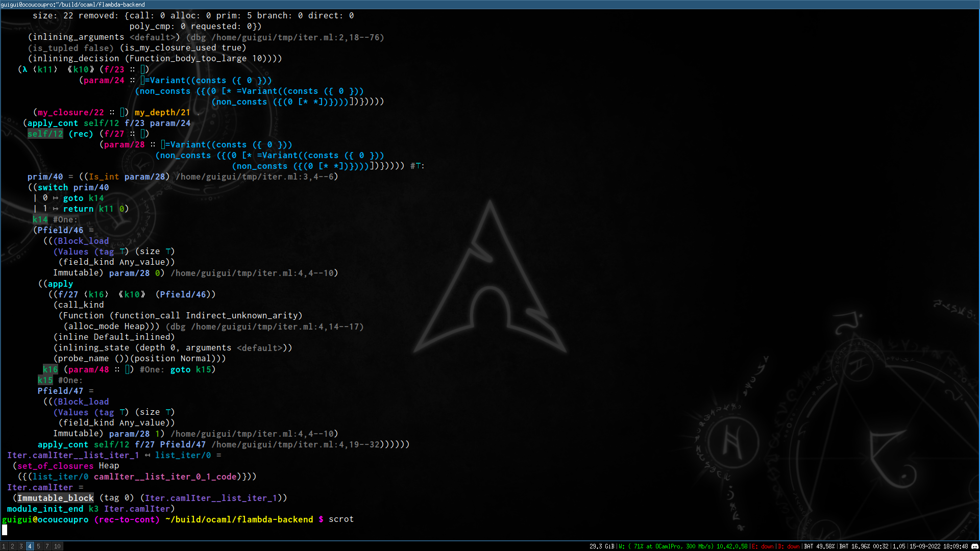
Task: Click the date and time display
Action: (938, 546)
